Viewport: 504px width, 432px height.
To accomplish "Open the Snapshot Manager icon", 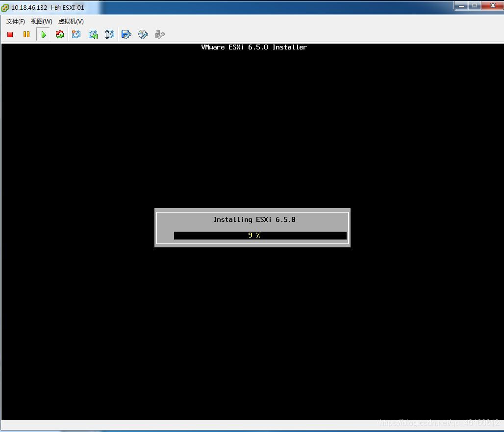I will tap(110, 34).
